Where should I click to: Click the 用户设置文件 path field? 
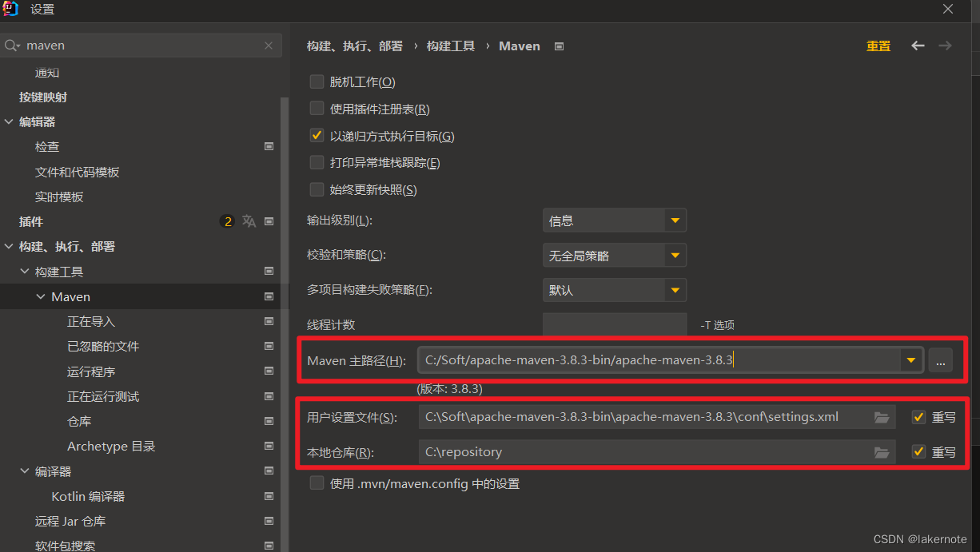pos(656,417)
